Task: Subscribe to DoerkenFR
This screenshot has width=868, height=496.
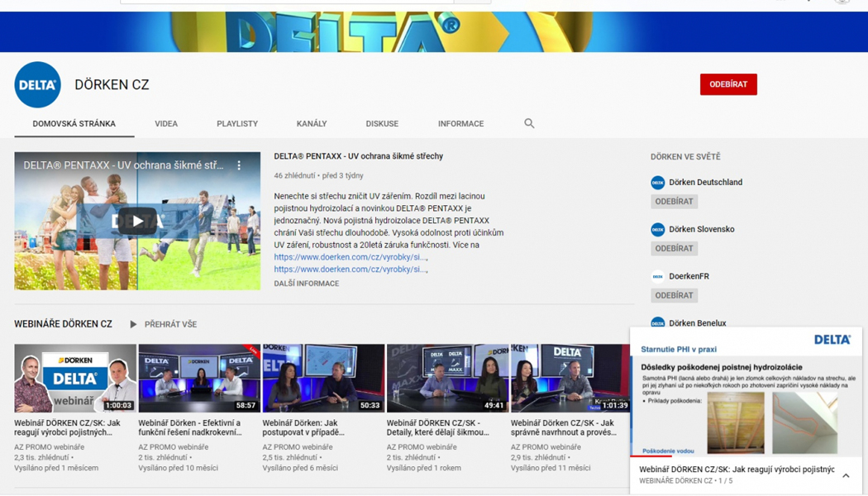Action: [x=674, y=296]
